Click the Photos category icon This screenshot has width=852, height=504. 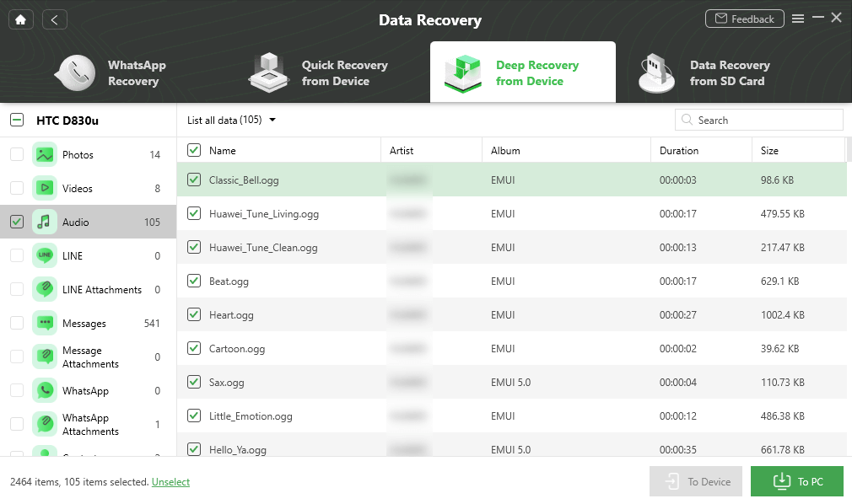pos(45,155)
